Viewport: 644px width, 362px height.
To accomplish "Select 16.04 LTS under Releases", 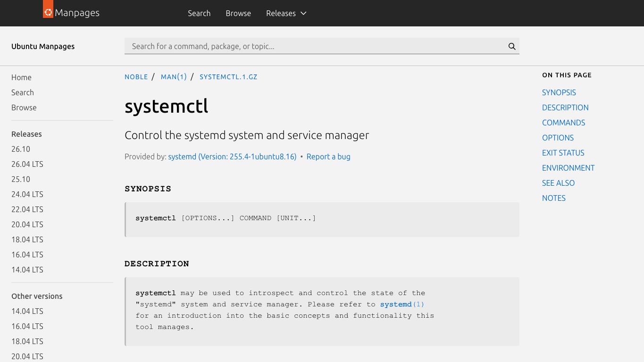I will (x=27, y=255).
